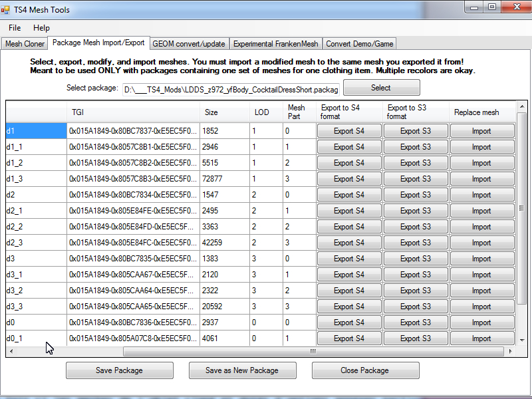532x399 pixels.
Task: Export S4 for mesh d1_3
Action: pyautogui.click(x=349, y=179)
